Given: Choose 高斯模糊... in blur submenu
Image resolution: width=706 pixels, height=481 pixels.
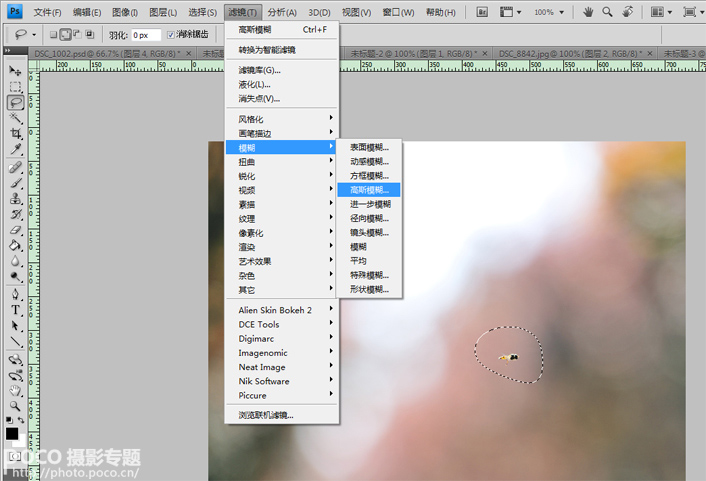Looking at the screenshot, I should [369, 190].
